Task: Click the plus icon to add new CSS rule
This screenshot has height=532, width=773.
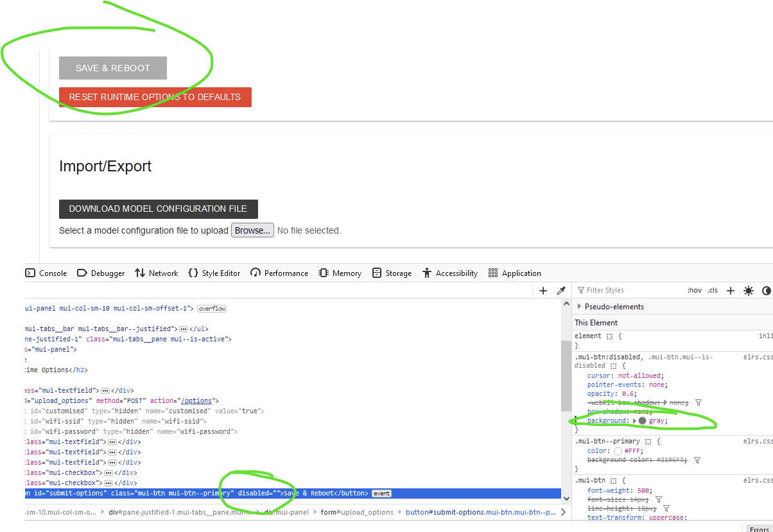Action: (x=730, y=290)
